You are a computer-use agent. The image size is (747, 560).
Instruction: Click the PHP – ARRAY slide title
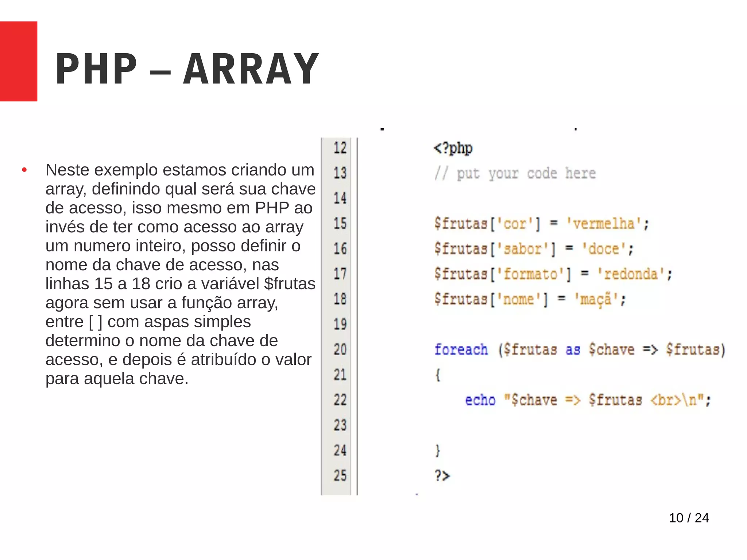pos(187,69)
